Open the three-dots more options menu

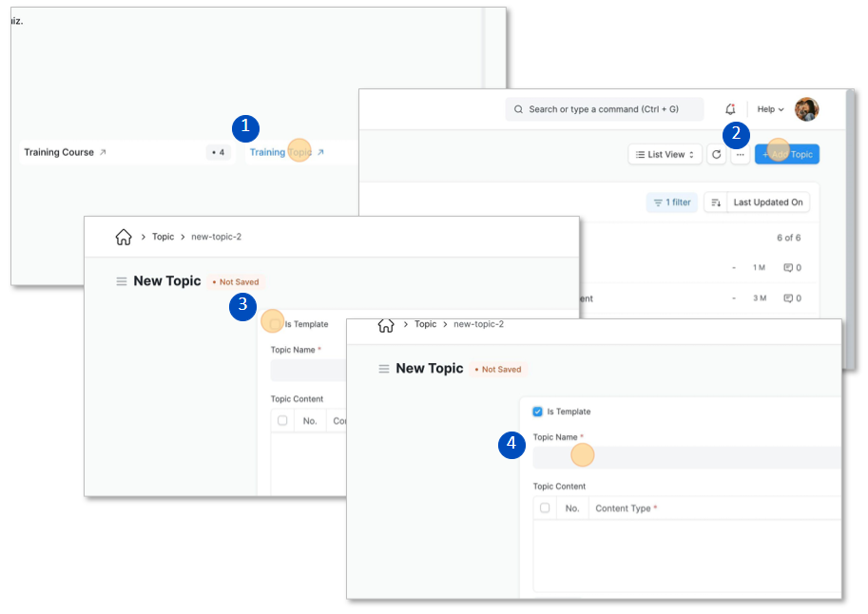740,154
